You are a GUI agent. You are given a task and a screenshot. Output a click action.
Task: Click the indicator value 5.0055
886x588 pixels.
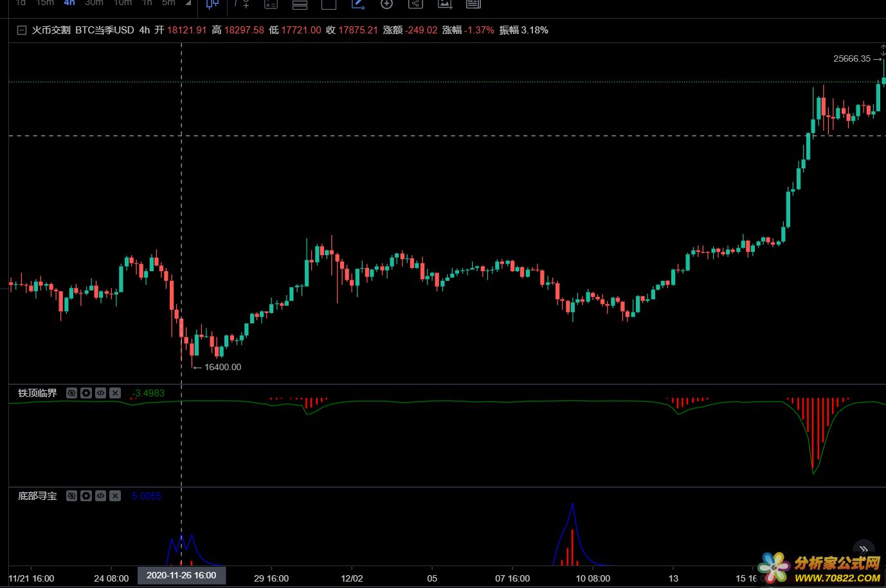click(x=147, y=495)
